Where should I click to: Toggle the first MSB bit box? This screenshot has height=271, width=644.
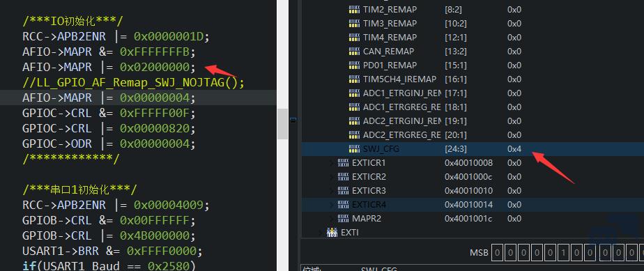[496, 252]
